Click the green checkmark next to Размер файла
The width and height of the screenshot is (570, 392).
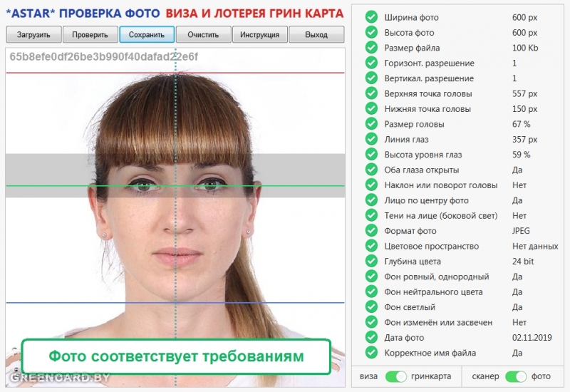point(371,48)
